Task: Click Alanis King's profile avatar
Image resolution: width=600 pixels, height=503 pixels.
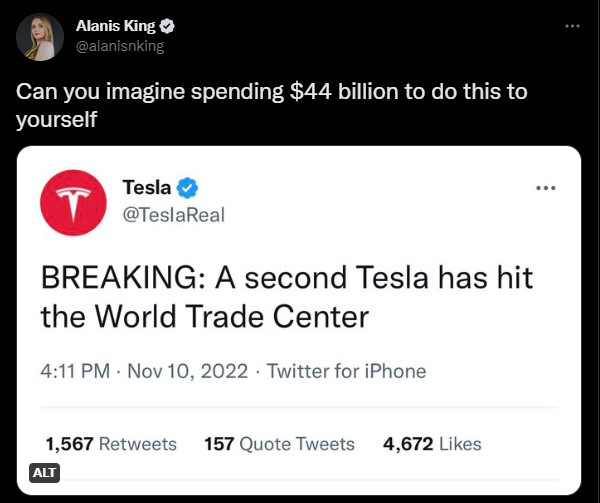Action: click(40, 36)
